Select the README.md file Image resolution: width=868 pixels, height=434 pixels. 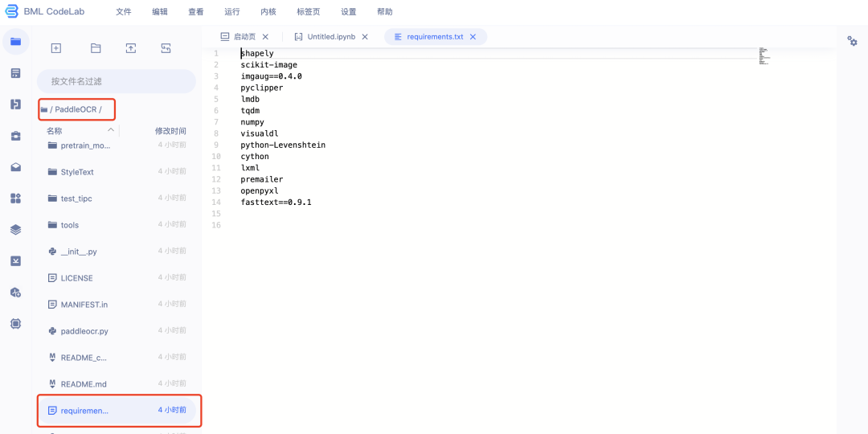point(117,383)
